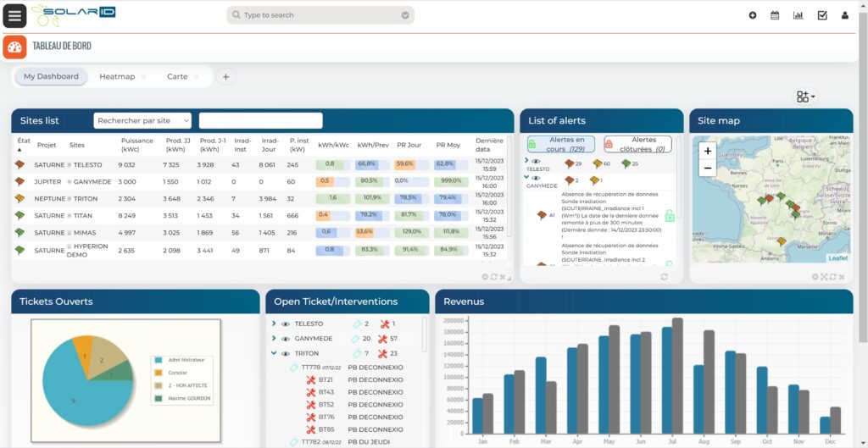Toggle the eye icon beside GANYMEDE tickets
This screenshot has width=868, height=448.
pyautogui.click(x=286, y=339)
